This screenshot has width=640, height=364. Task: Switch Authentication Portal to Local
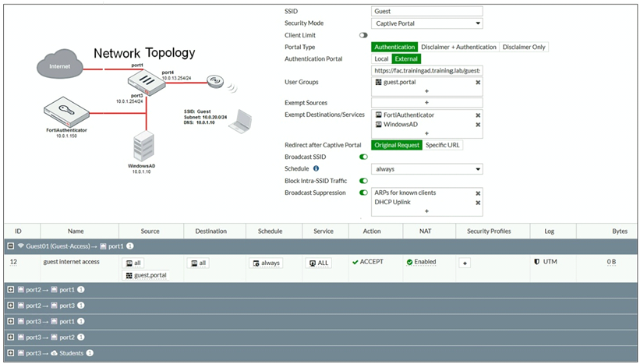point(381,59)
